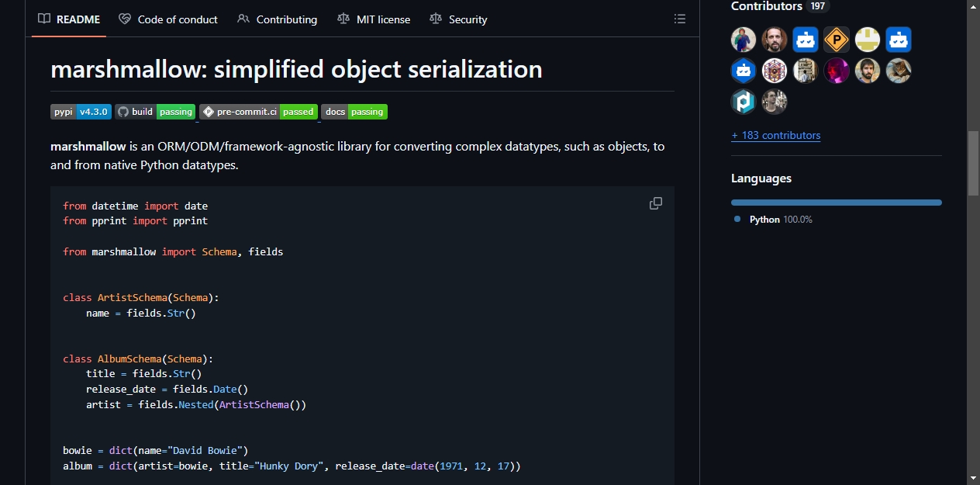Click the Contributors 197 heading link
Viewport: 980px width, 485px height.
780,6
